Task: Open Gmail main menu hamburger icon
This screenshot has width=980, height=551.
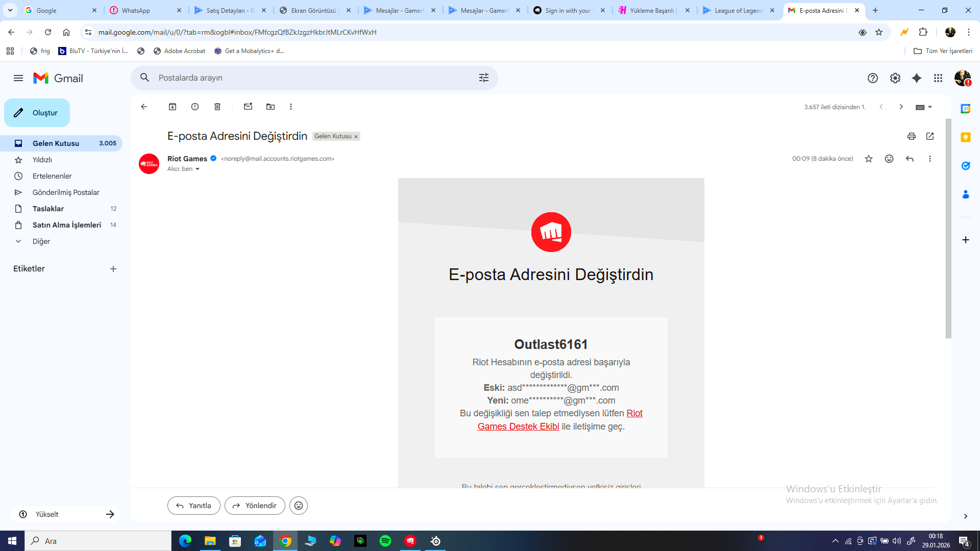Action: pyautogui.click(x=18, y=78)
